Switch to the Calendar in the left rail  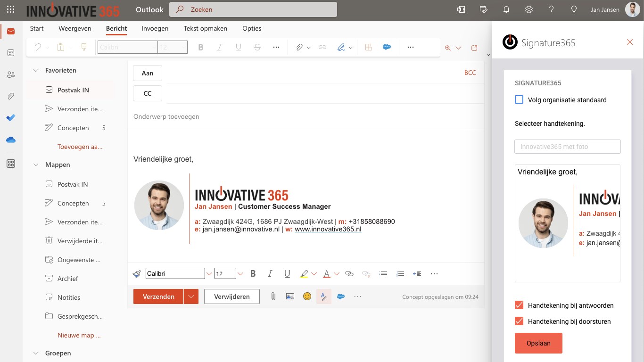pos(11,53)
